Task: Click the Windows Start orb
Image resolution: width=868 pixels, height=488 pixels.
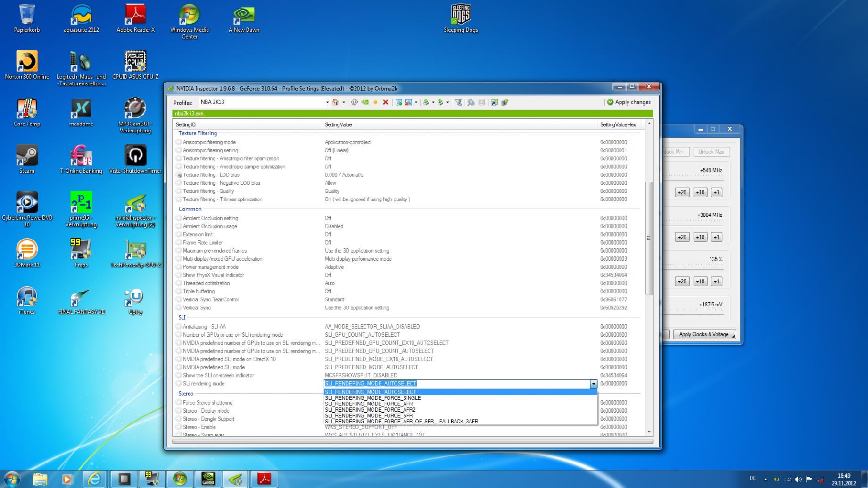Action: click(x=12, y=479)
